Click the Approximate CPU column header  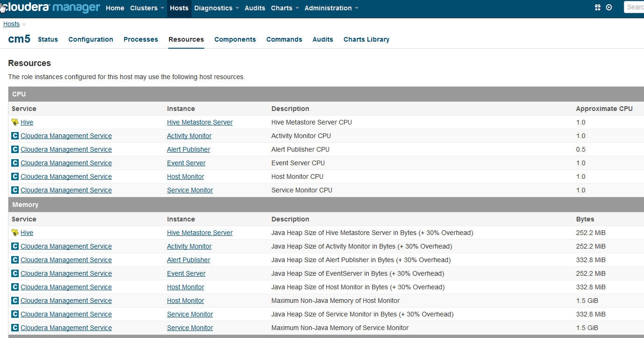click(x=604, y=109)
